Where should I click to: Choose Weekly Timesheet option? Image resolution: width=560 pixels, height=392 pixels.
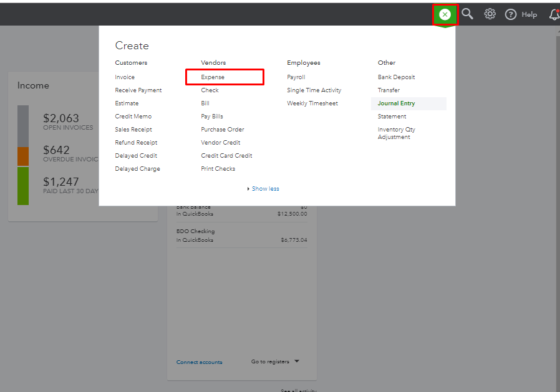coord(312,103)
